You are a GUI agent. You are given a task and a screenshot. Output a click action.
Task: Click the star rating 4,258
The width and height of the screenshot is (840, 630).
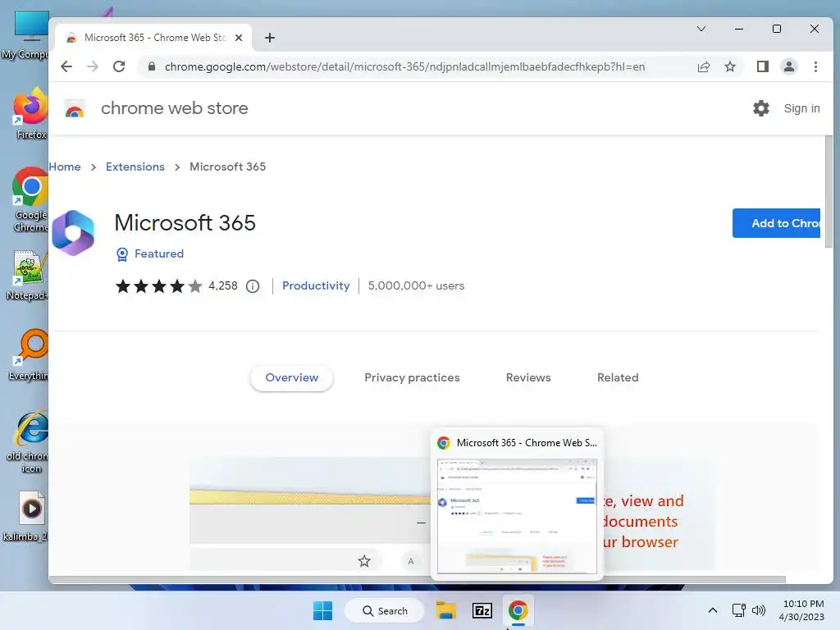pyautogui.click(x=176, y=286)
